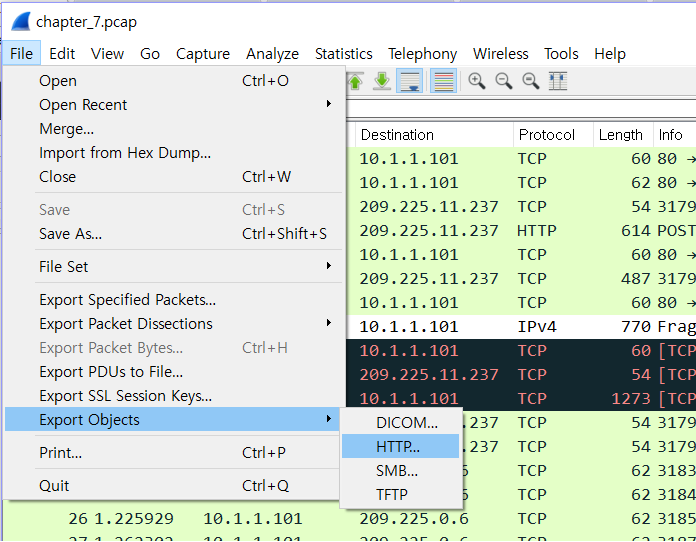Open the Edit menu
The image size is (696, 542).
[62, 54]
